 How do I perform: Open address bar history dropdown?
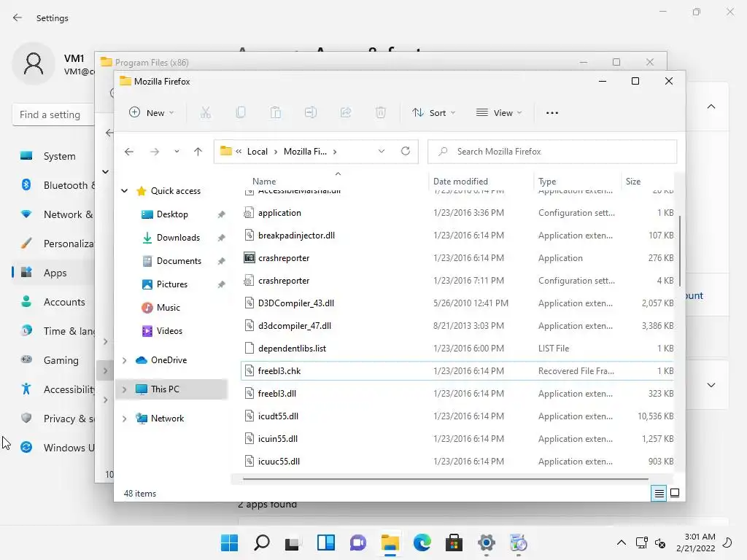click(x=381, y=151)
